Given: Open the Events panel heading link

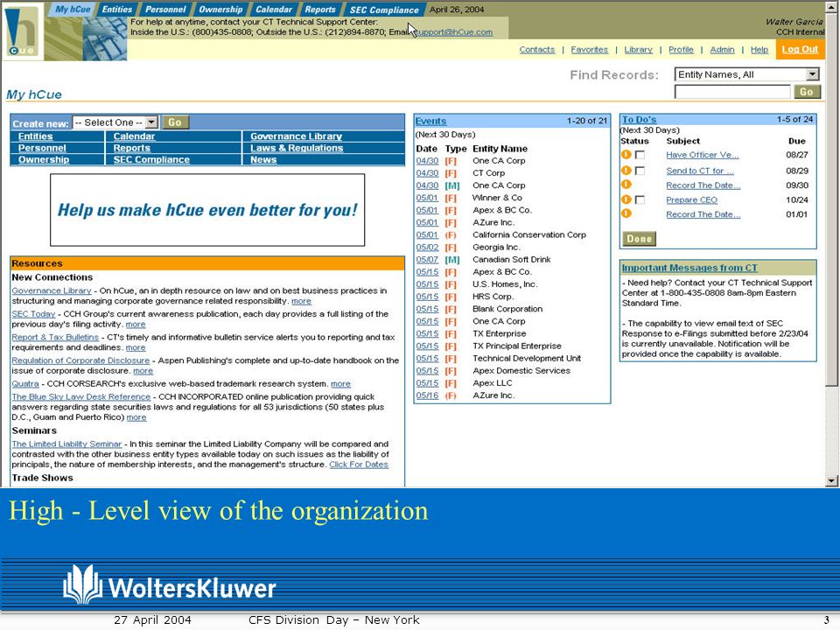Looking at the screenshot, I should pyautogui.click(x=430, y=121).
